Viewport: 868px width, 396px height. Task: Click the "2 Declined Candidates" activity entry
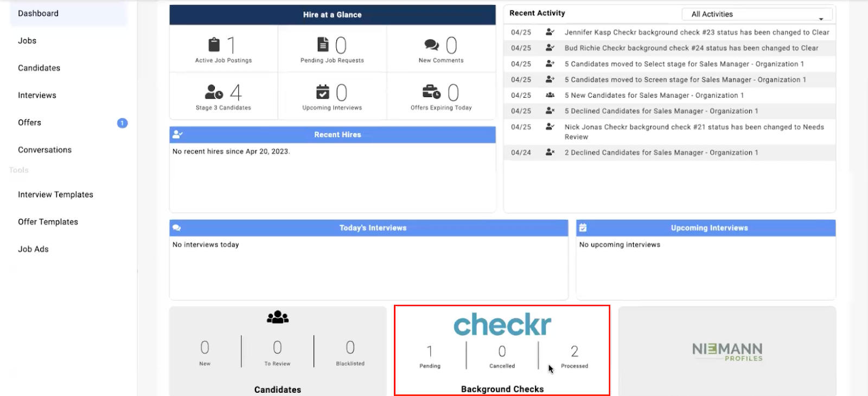(x=669, y=152)
